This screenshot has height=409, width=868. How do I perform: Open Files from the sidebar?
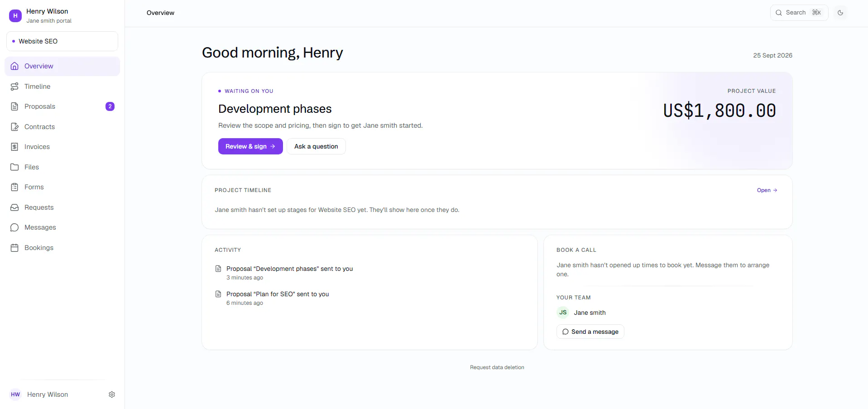coord(62,167)
